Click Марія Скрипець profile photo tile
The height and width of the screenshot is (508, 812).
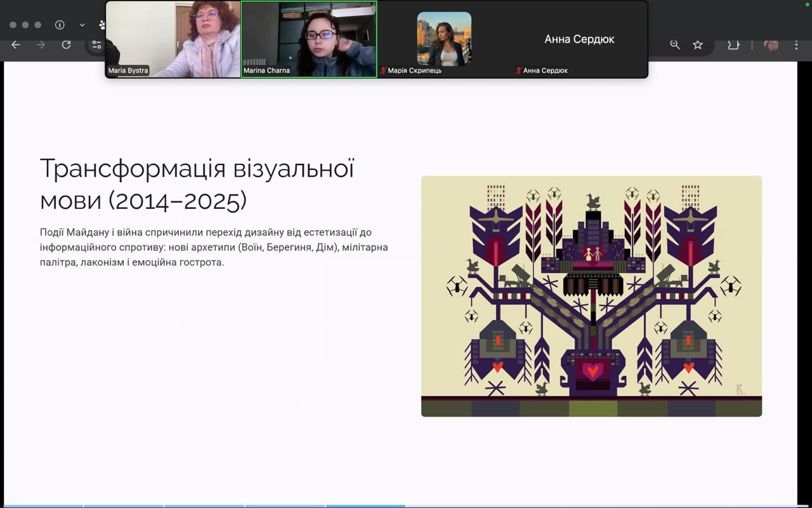pos(444,39)
